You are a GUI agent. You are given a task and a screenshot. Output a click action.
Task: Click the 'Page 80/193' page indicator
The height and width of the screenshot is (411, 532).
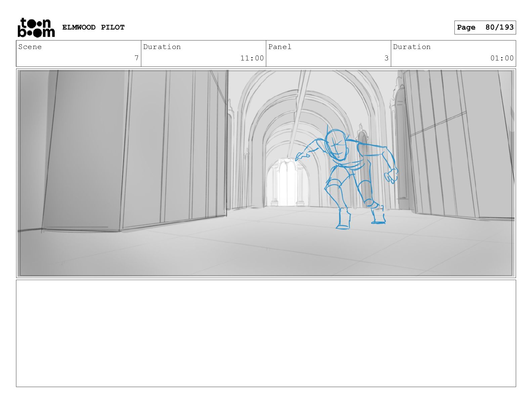tap(485, 28)
